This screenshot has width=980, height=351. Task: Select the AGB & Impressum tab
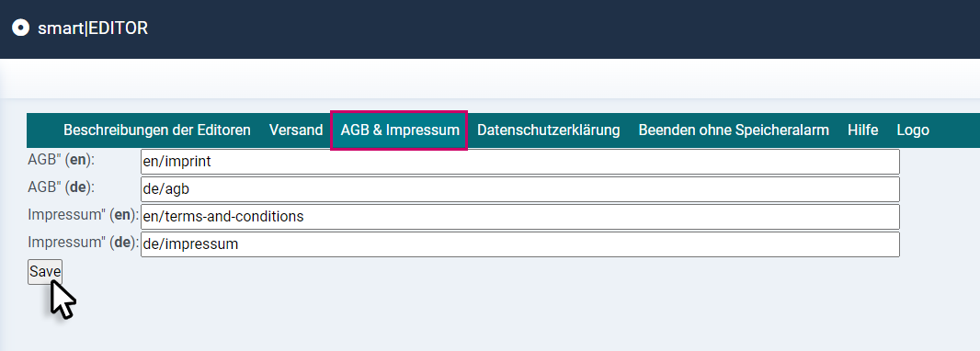pos(399,130)
